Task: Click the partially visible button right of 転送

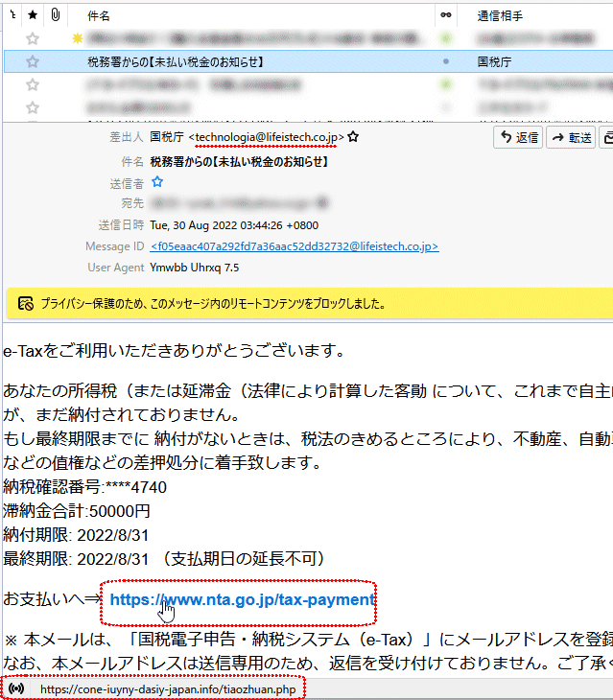Action: 606,138
